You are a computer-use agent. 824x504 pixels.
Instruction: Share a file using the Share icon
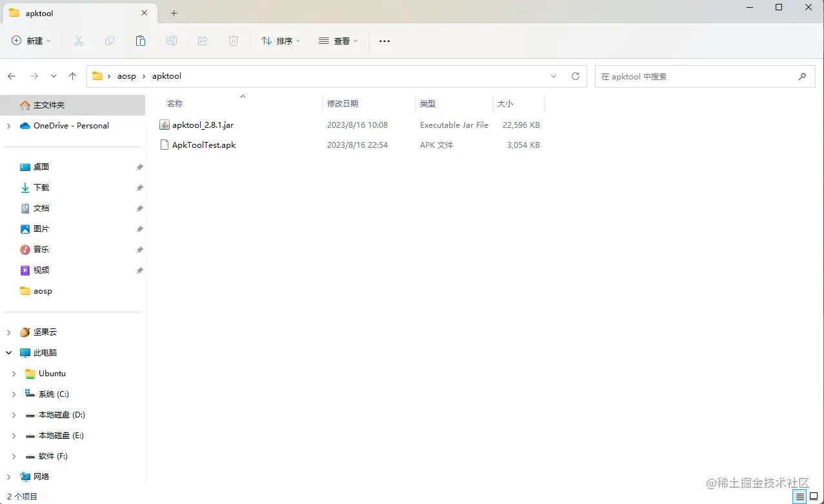(203, 41)
